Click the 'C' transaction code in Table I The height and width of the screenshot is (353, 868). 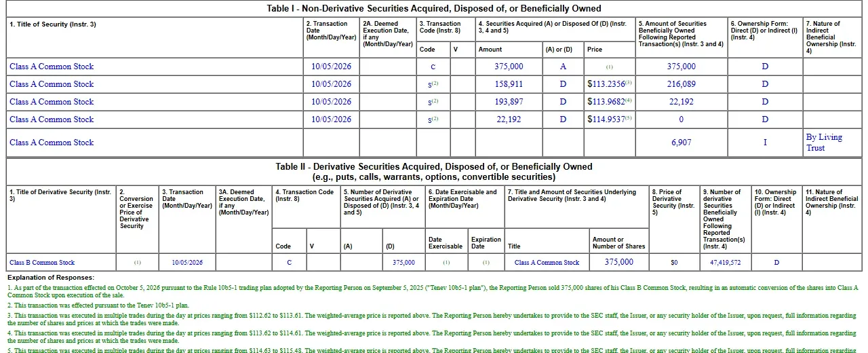(433, 67)
